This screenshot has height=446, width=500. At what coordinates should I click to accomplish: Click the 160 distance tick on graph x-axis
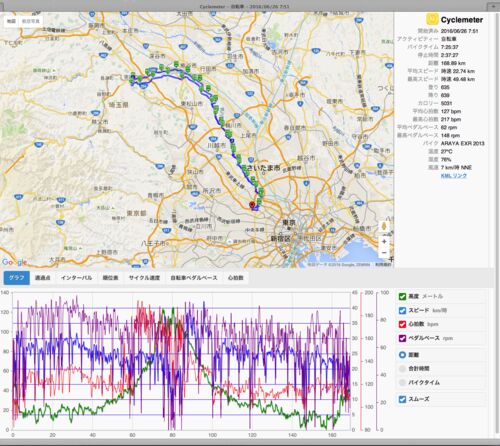coord(332,435)
